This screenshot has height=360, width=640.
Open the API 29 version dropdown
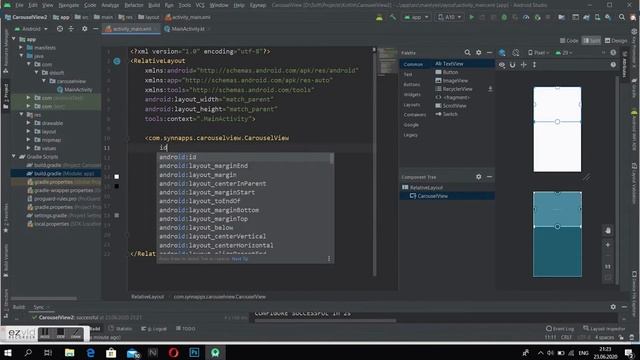tap(564, 53)
